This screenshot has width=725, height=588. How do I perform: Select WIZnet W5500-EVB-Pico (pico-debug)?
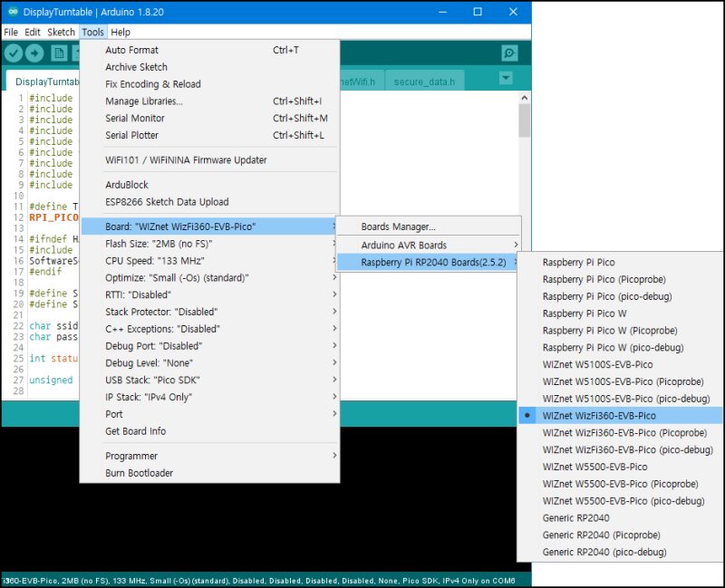[620, 501]
